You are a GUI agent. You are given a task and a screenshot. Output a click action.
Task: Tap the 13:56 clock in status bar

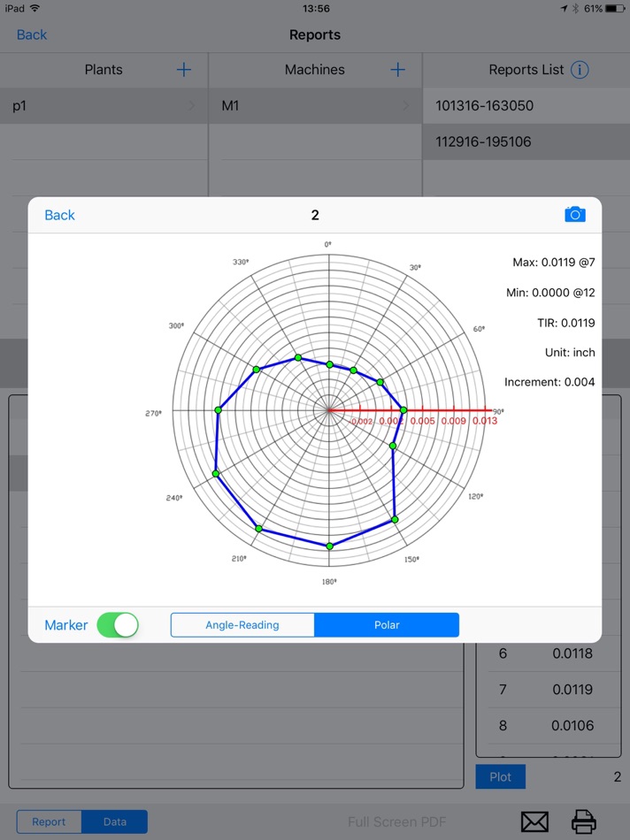pyautogui.click(x=316, y=9)
